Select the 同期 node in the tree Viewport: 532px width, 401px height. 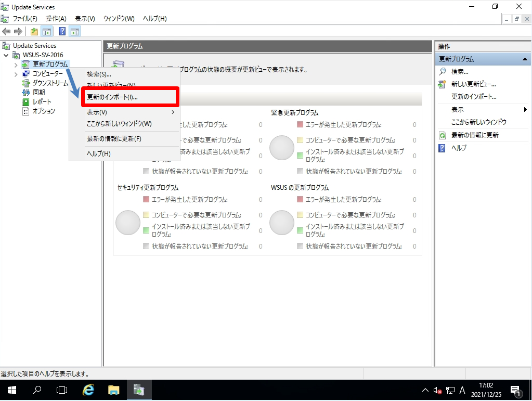(38, 92)
